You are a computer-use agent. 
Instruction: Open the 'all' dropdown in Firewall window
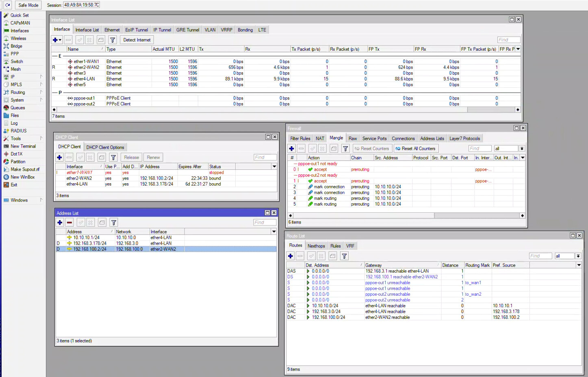tap(522, 149)
